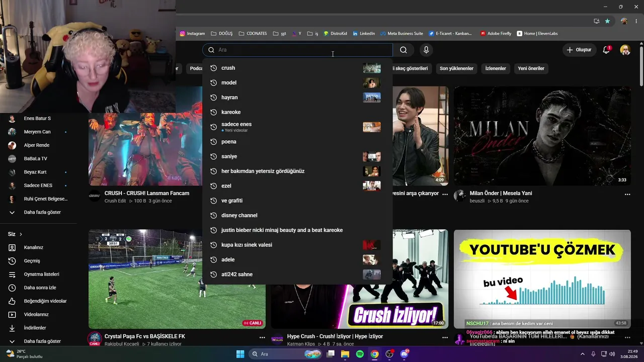Viewport: 644px width, 362px height.
Task: Open Instagram bookmark in bookmarks bar
Action: point(192,34)
